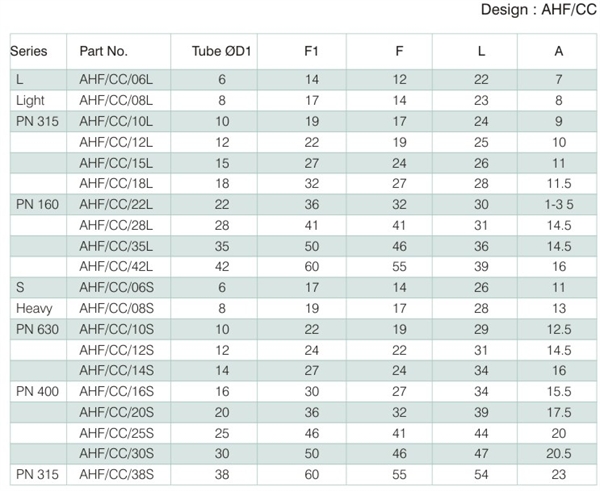Click part number AHF/CC/22L
This screenshot has width=600, height=491.
[x=116, y=204]
